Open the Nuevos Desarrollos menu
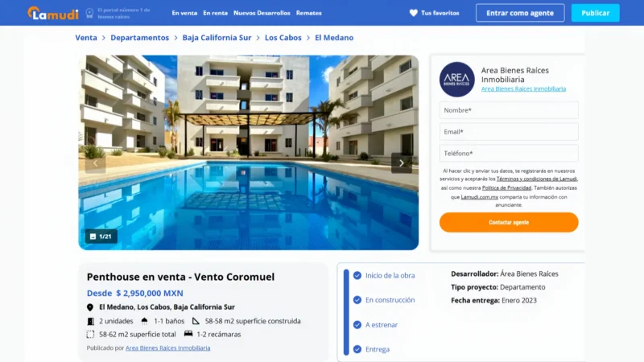 pos(262,13)
